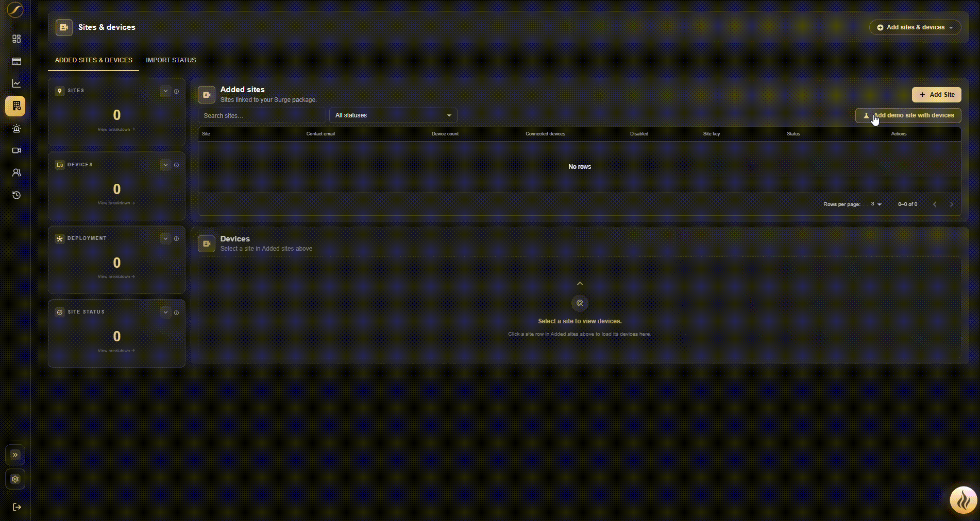The height and width of the screenshot is (521, 980).
Task: Click View breakdown under DEPLOYMENT
Action: pyautogui.click(x=116, y=276)
